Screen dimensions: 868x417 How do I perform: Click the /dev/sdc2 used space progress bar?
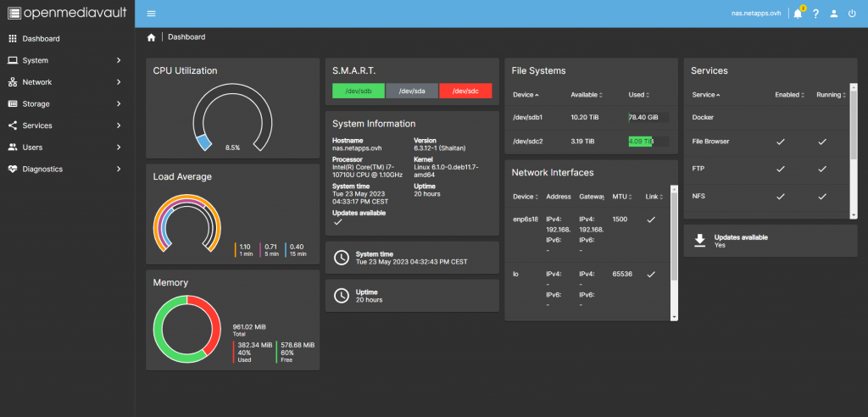tap(648, 142)
